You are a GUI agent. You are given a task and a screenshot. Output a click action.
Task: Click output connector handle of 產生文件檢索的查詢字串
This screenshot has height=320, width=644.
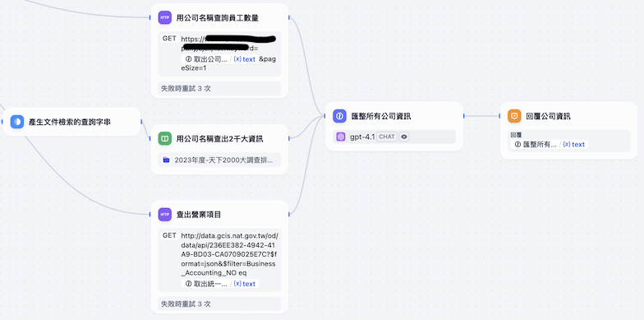pos(141,122)
